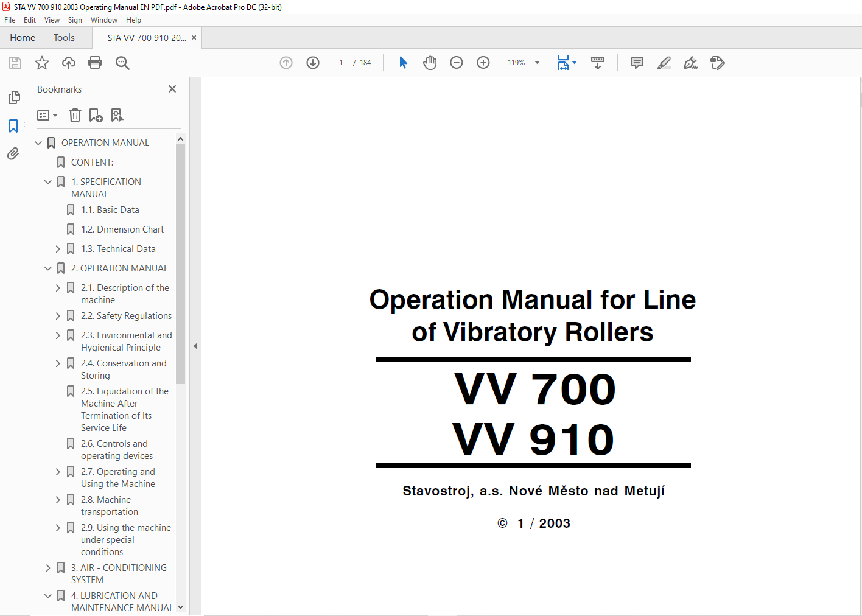Collapse 4. LUBRICATION AND MAINTENANCE MANUAL
Screen dimensions: 862x616
click(x=48, y=596)
